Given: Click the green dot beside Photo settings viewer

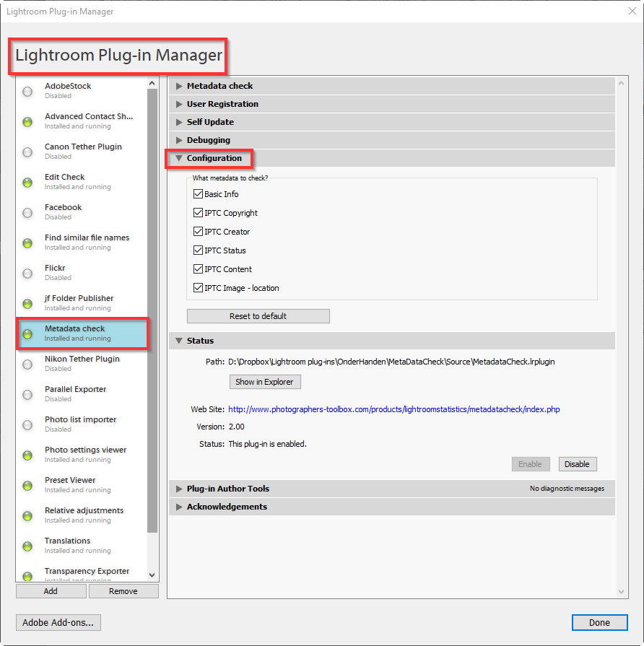Looking at the screenshot, I should click(27, 455).
